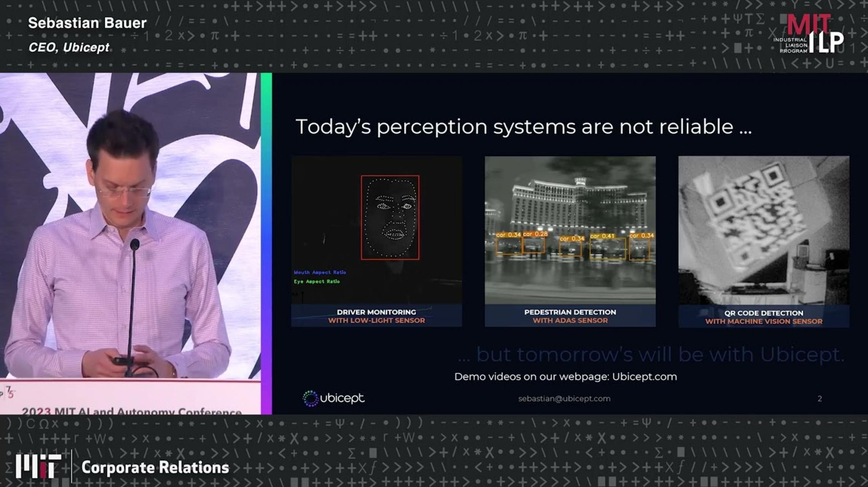Screen dimensions: 868x487
Task: Click the 'With ADAS Sensor' caption
Action: click(570, 321)
